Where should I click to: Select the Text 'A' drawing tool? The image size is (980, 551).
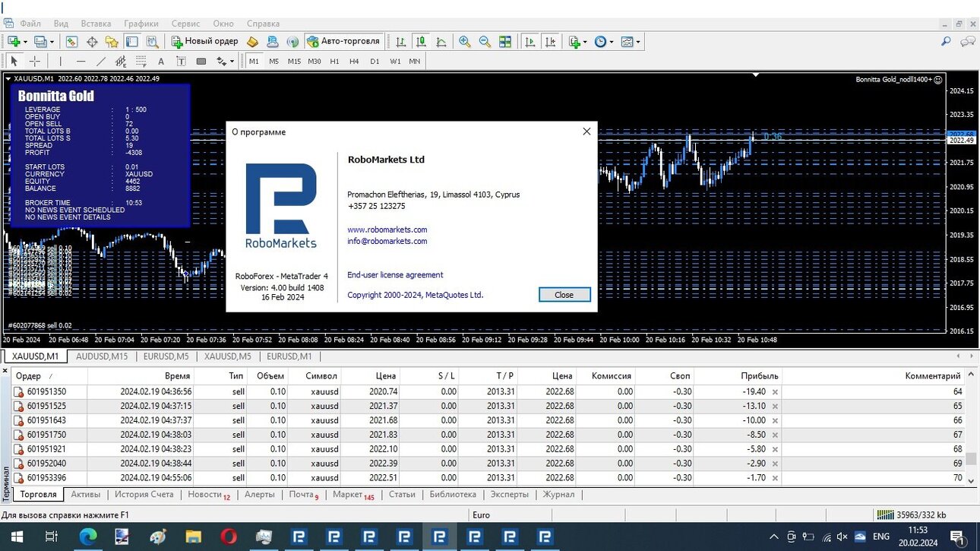[161, 61]
